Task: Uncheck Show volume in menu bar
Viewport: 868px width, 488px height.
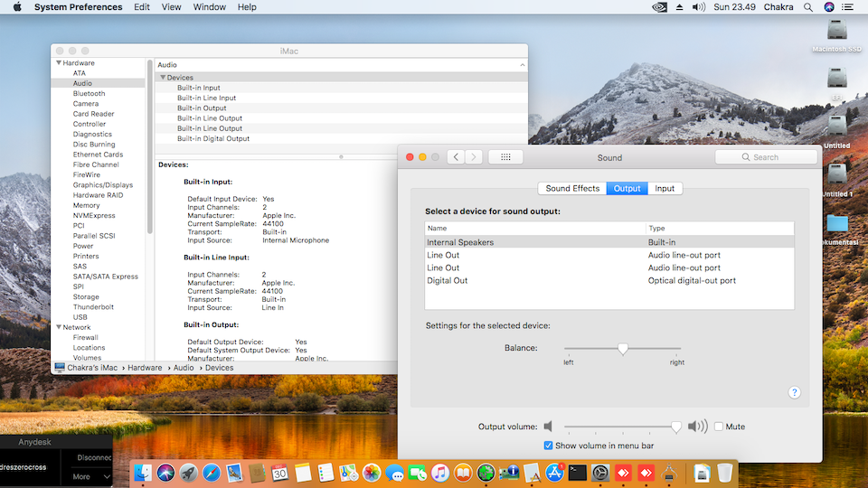Action: click(x=548, y=446)
